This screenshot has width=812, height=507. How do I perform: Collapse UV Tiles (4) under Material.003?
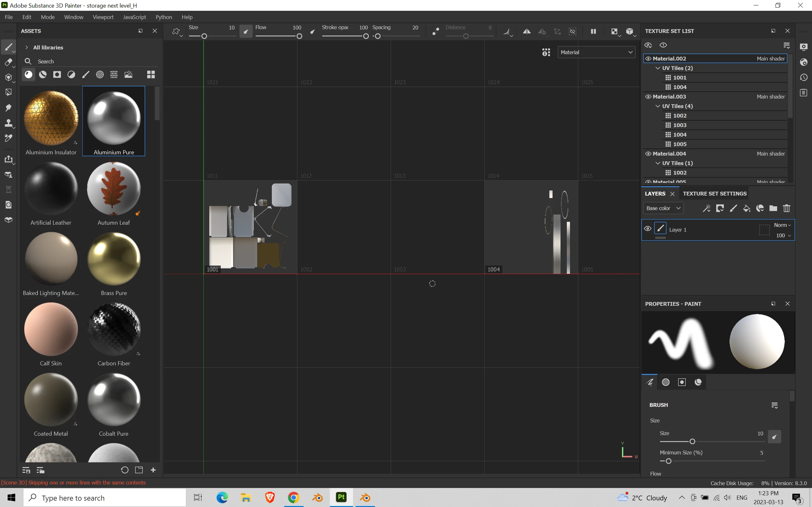pyautogui.click(x=658, y=106)
